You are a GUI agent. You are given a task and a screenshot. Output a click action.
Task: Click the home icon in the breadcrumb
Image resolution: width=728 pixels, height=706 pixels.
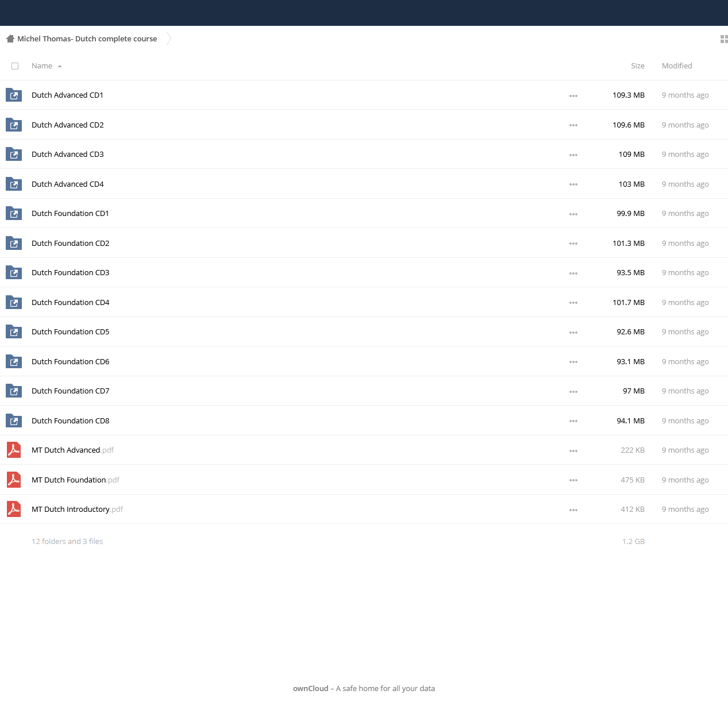point(10,38)
